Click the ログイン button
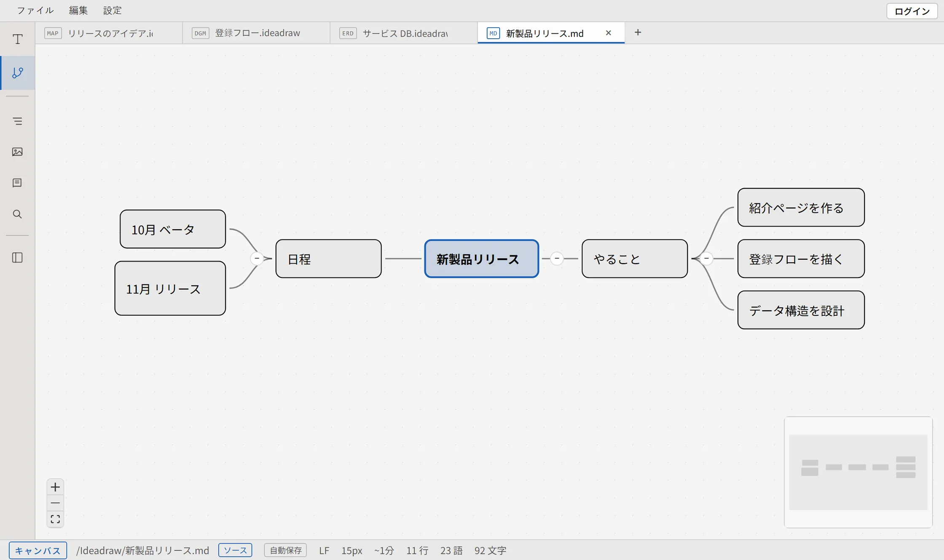 [x=912, y=11]
